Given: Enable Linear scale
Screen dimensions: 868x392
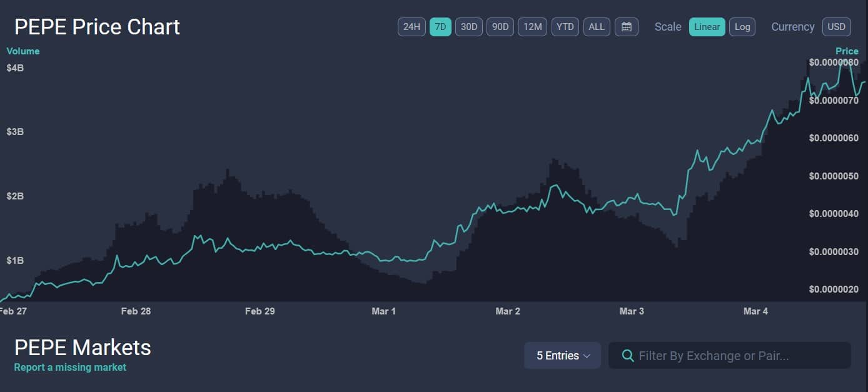Looking at the screenshot, I should 707,27.
